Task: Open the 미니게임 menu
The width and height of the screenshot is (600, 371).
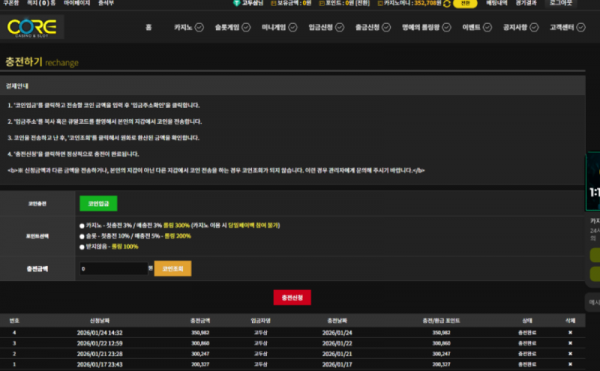Action: coord(274,27)
